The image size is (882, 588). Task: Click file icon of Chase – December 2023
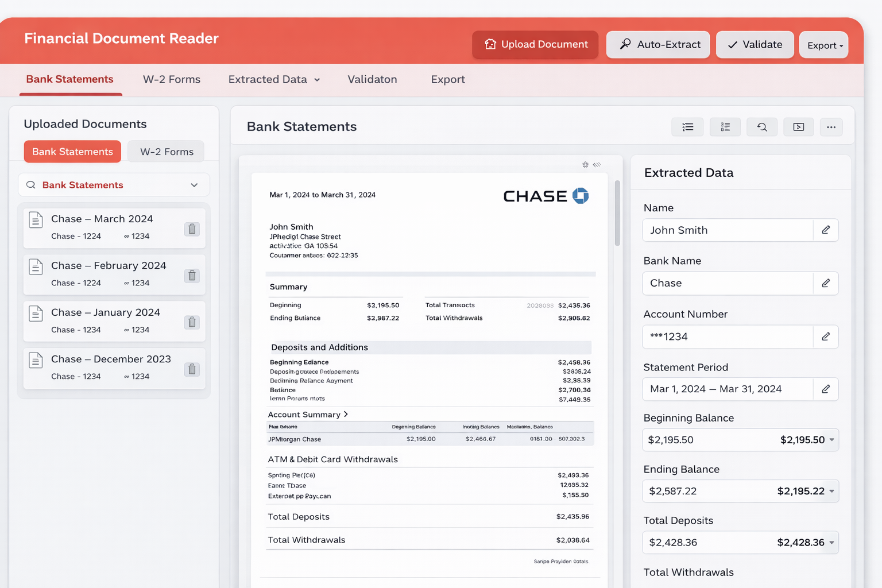point(36,361)
